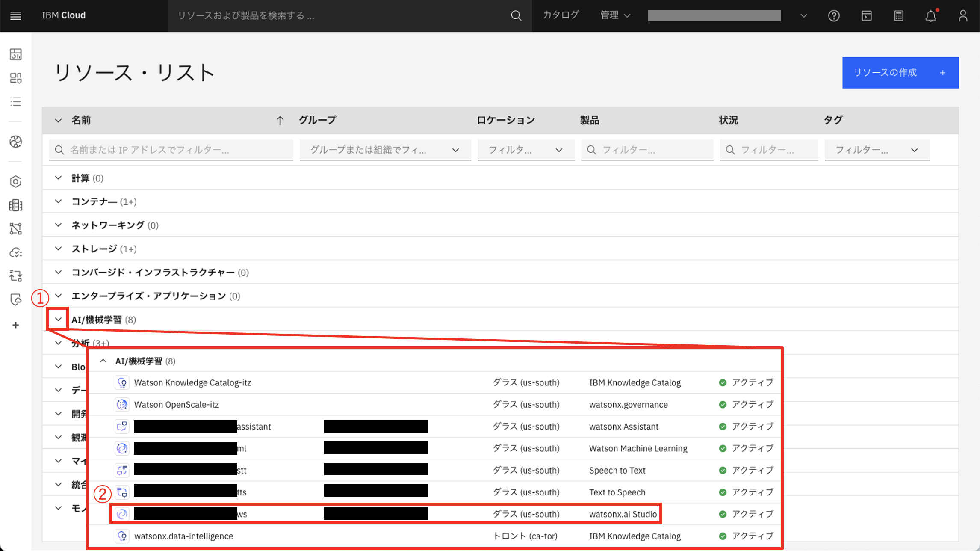Open the hamburger navigation menu

pos(15,16)
